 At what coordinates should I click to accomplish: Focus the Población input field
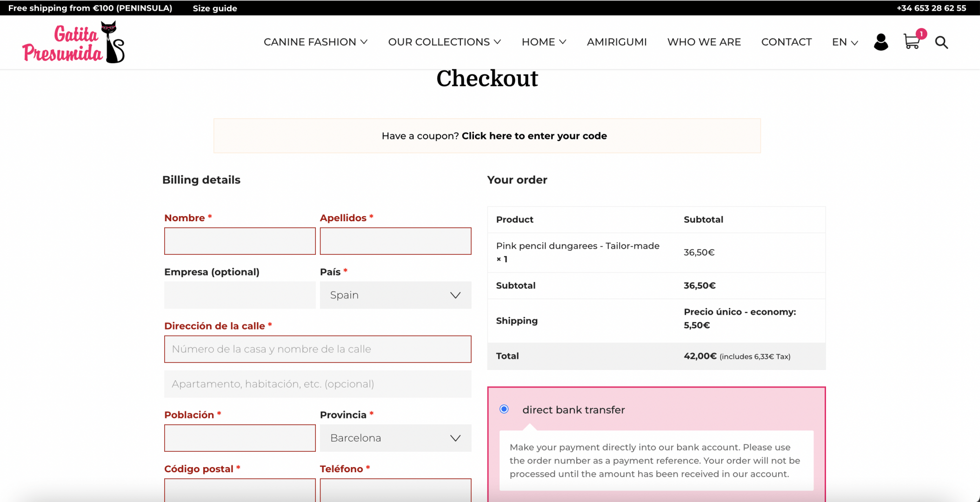240,438
